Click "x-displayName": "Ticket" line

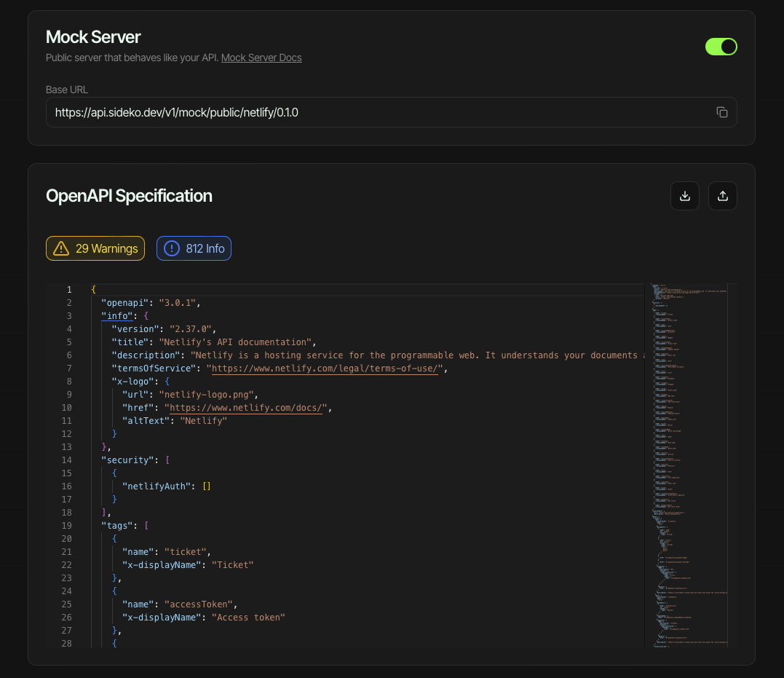188,565
